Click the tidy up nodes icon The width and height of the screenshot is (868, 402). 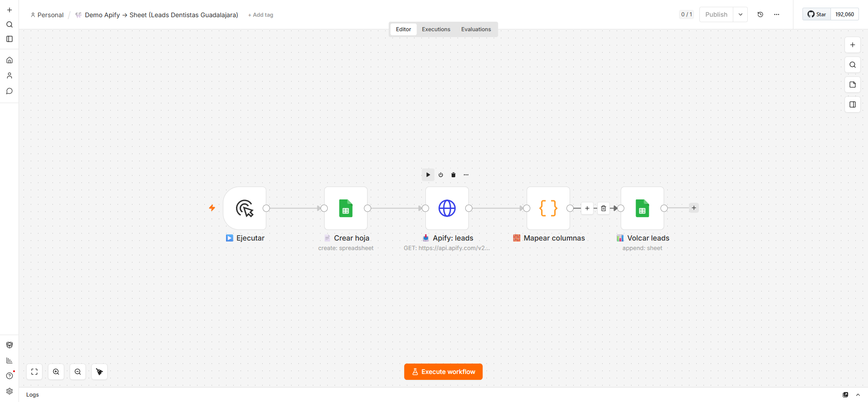pyautogui.click(x=99, y=372)
